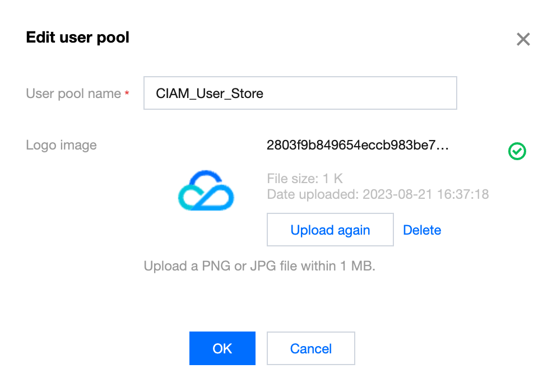Screen dimensions: 557x392
Task: Cancel editing the user pool
Action: (310, 348)
